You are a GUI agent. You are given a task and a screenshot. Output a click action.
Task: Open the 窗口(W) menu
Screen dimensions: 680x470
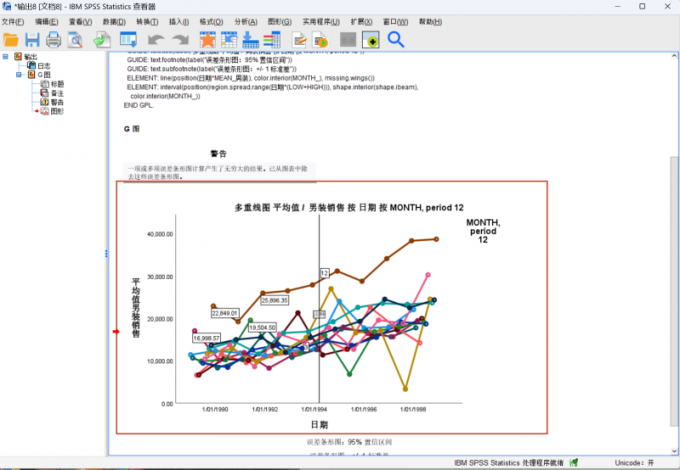(396, 22)
